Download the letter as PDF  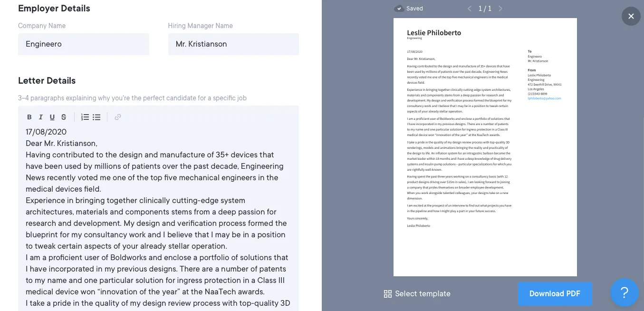pyautogui.click(x=555, y=293)
